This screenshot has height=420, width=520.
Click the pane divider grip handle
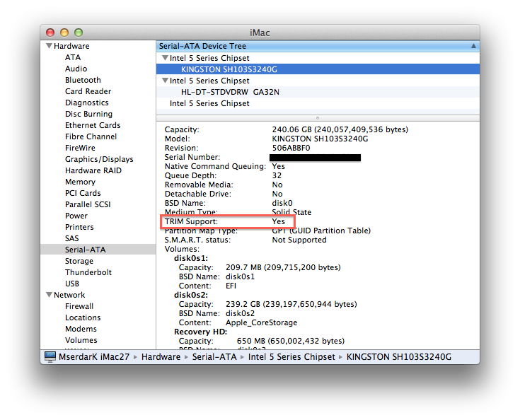click(x=318, y=118)
